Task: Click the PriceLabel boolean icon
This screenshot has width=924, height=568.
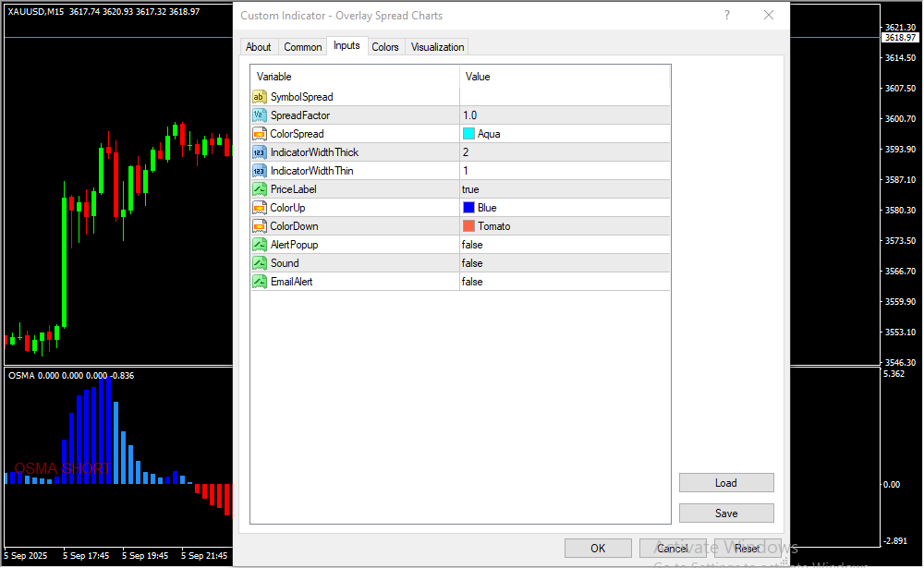Action: (260, 189)
